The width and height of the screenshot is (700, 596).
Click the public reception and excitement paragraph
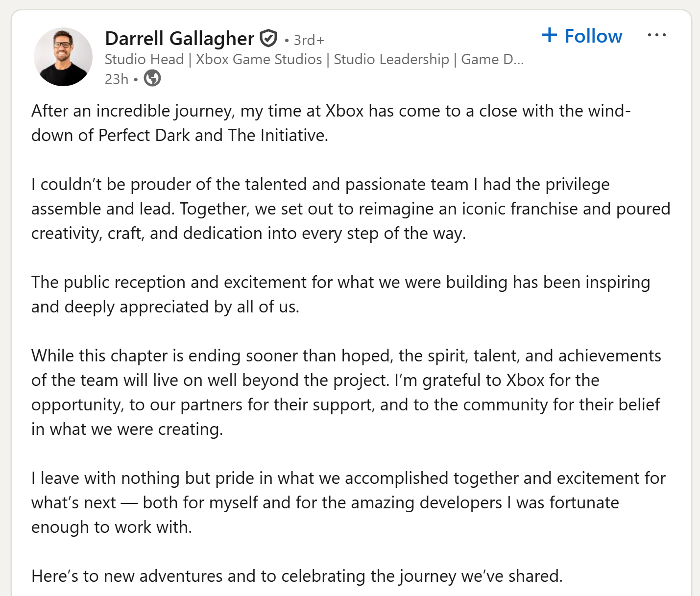tap(341, 294)
